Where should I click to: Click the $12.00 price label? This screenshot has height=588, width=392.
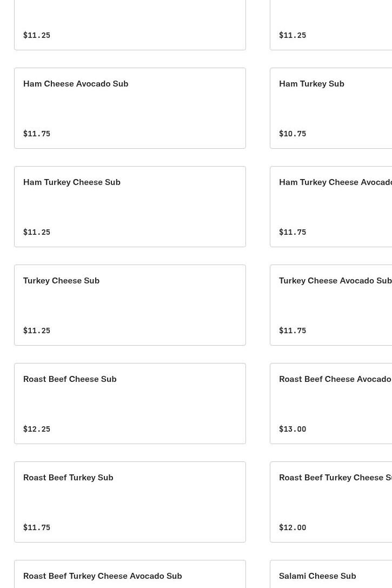tap(293, 527)
